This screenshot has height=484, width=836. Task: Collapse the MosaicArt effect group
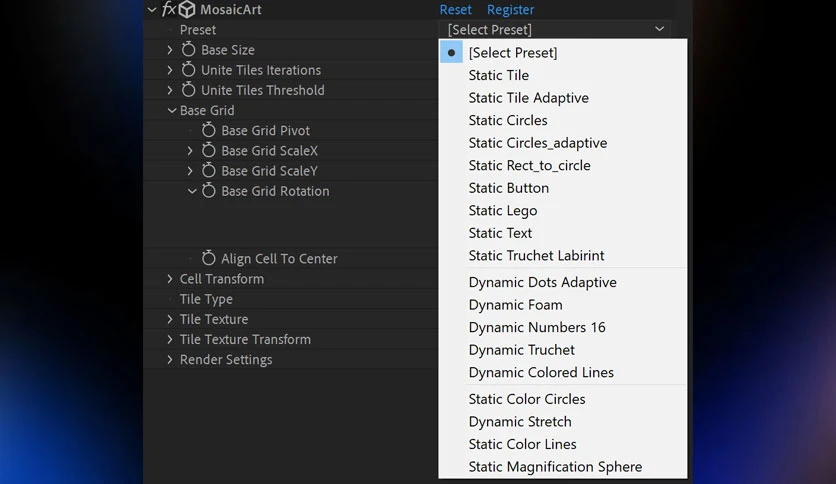(152, 10)
